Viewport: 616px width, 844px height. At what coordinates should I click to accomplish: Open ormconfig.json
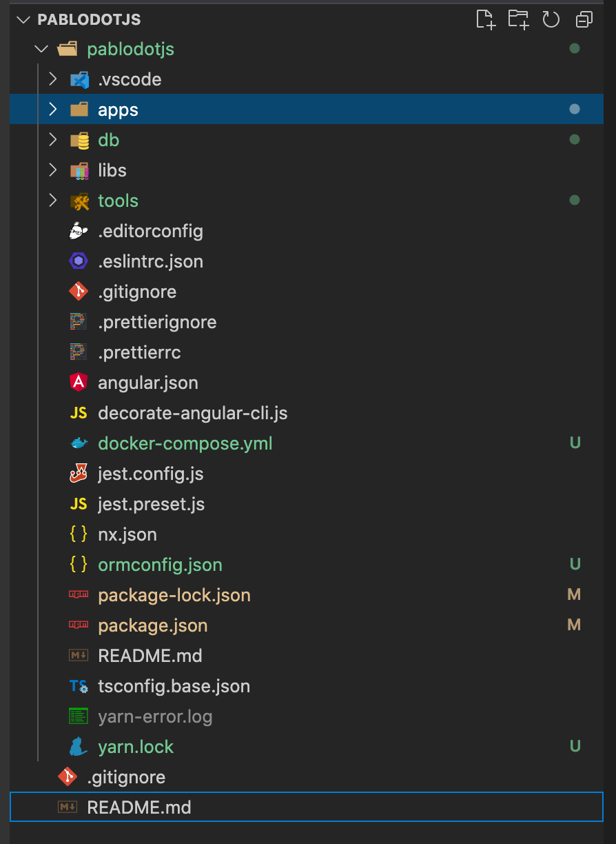click(x=160, y=565)
